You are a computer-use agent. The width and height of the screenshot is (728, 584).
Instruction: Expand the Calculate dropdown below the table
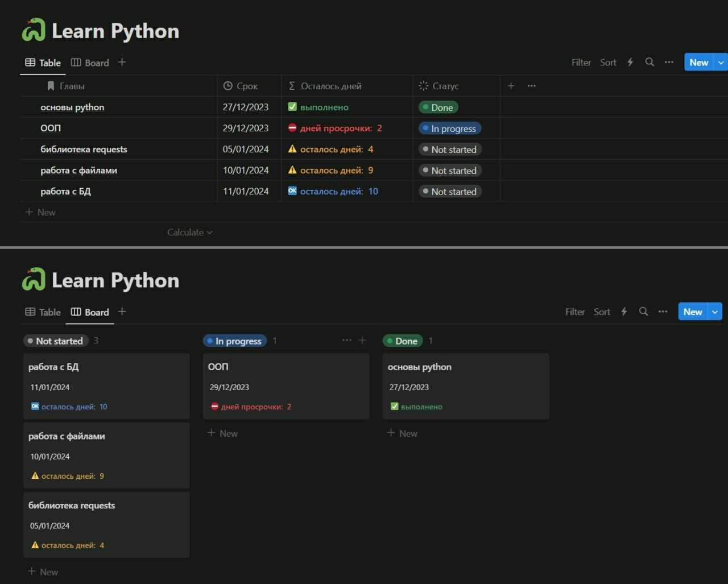pos(189,233)
